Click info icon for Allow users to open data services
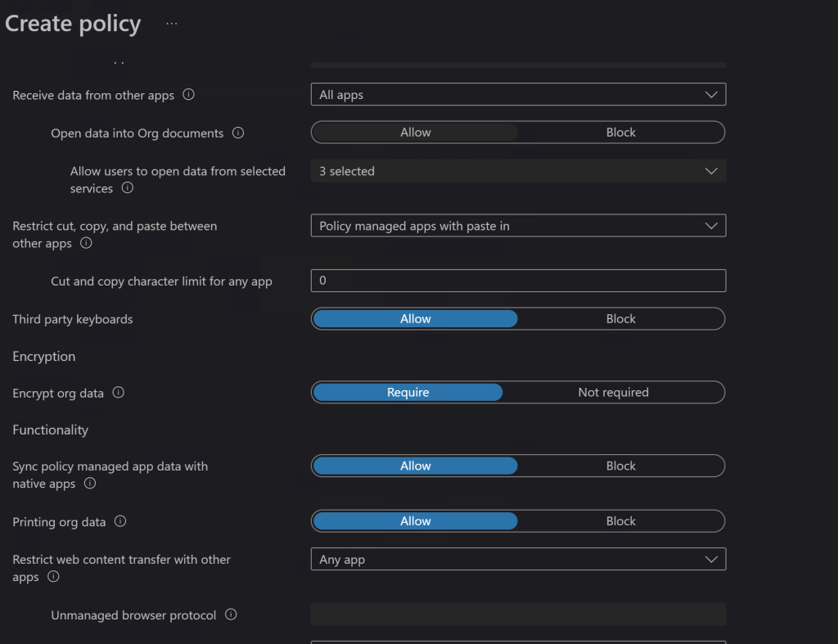This screenshot has height=644, width=838. click(x=128, y=188)
